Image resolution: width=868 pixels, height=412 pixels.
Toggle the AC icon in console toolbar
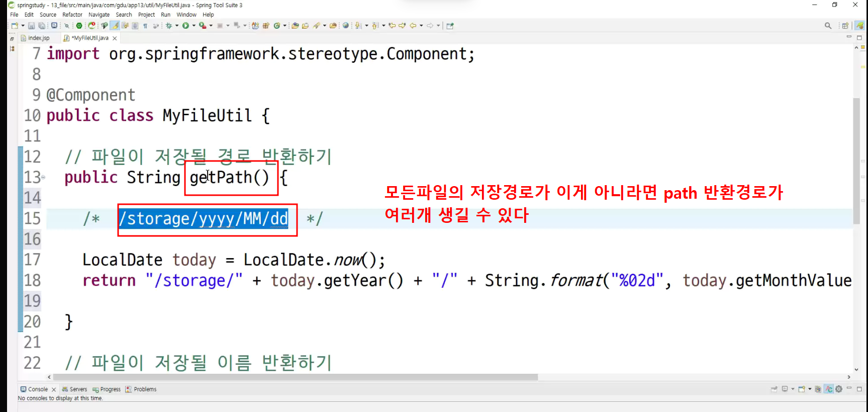(829, 389)
